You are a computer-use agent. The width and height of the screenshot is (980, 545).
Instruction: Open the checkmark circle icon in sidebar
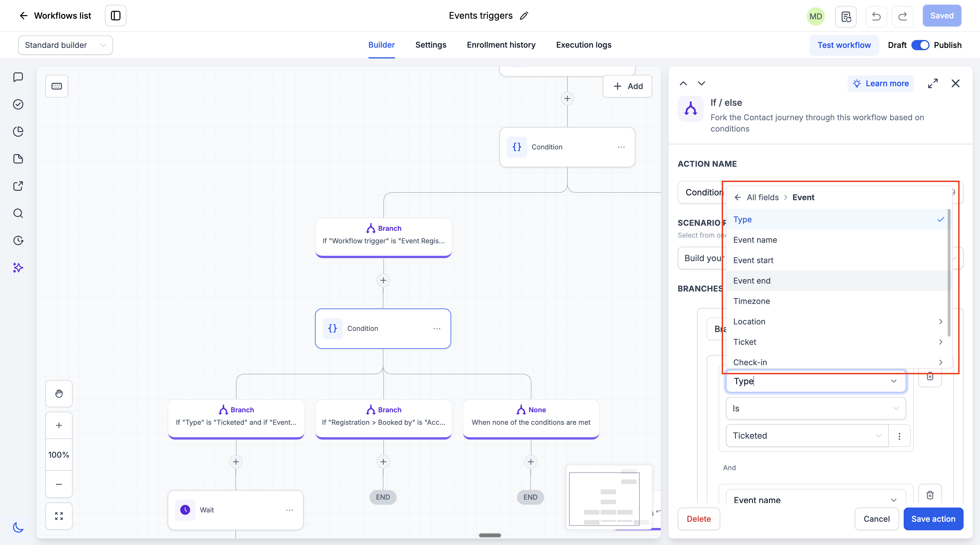point(18,104)
